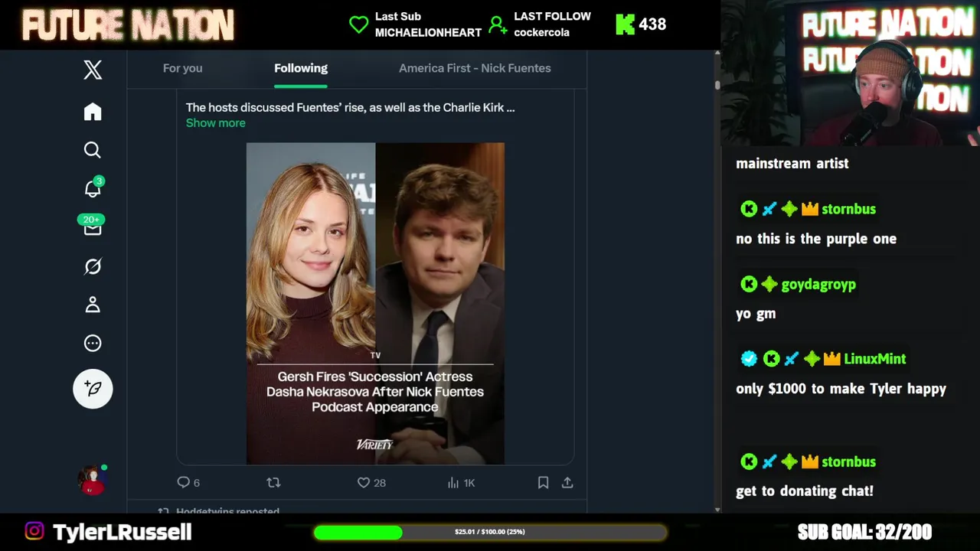Click the Variety headline caption on image
The width and height of the screenshot is (980, 551).
click(375, 392)
